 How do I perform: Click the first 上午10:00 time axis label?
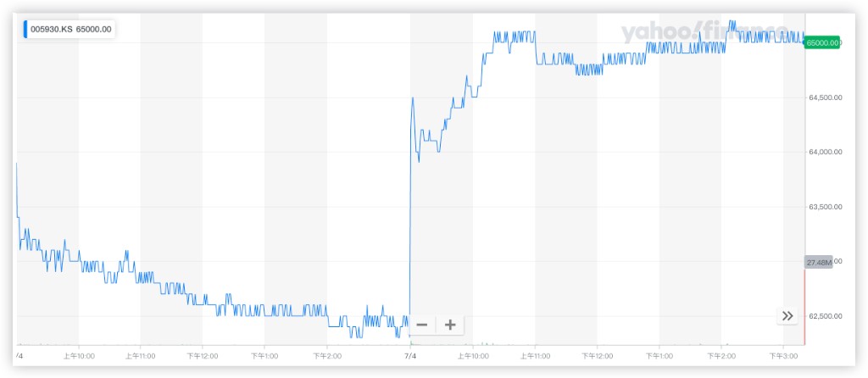pos(79,356)
